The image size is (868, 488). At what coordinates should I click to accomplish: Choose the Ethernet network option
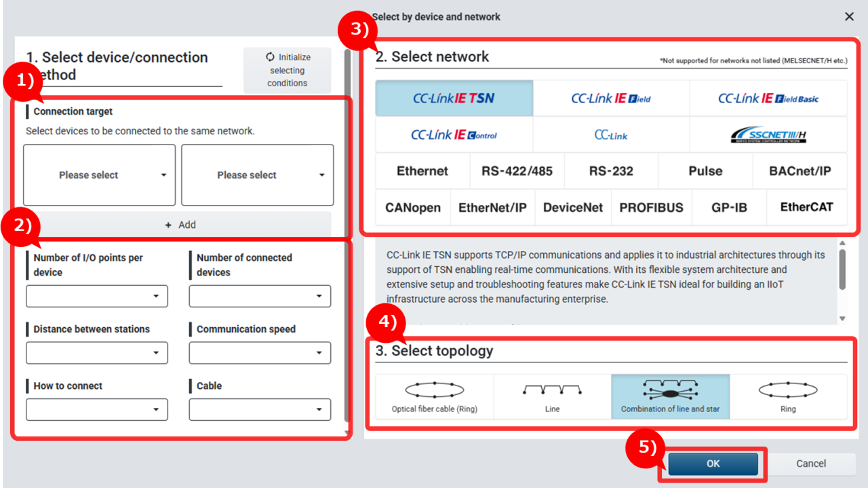click(422, 171)
